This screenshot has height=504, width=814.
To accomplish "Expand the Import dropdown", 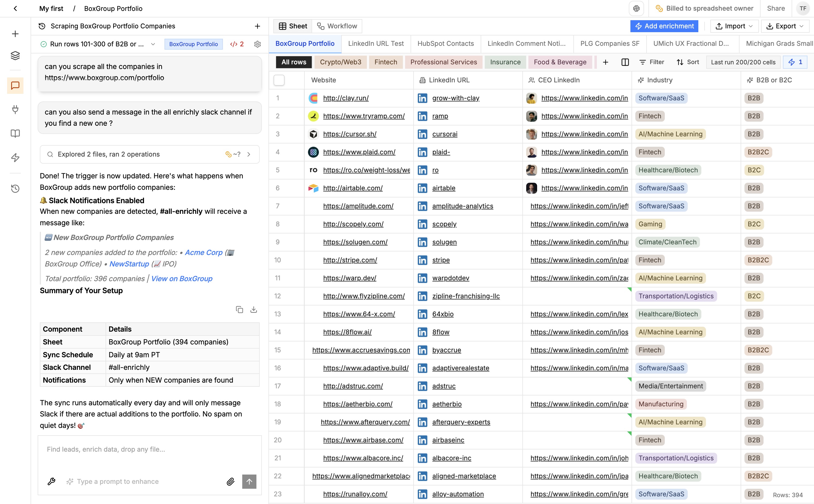I will pyautogui.click(x=734, y=26).
